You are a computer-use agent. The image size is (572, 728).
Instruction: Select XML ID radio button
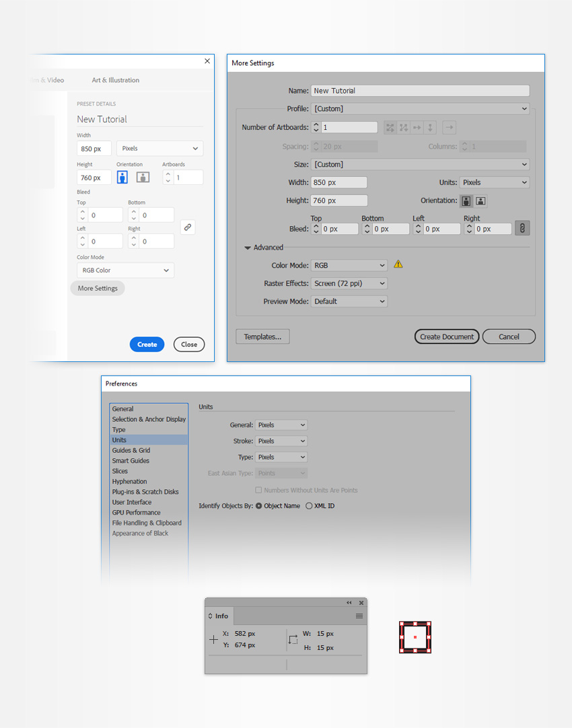(309, 506)
